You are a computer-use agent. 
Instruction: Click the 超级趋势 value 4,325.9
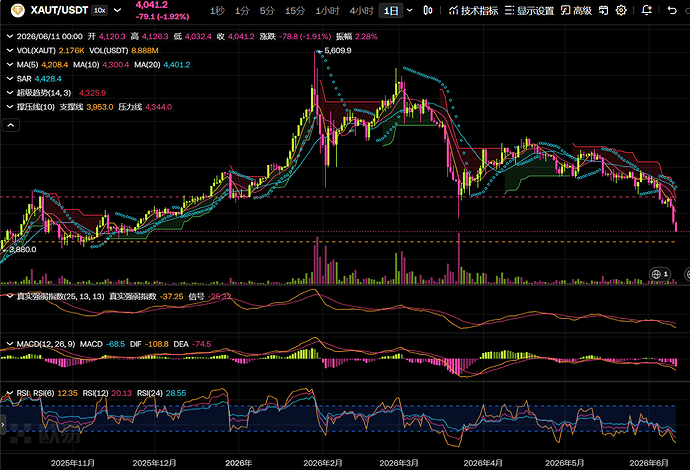(x=92, y=93)
